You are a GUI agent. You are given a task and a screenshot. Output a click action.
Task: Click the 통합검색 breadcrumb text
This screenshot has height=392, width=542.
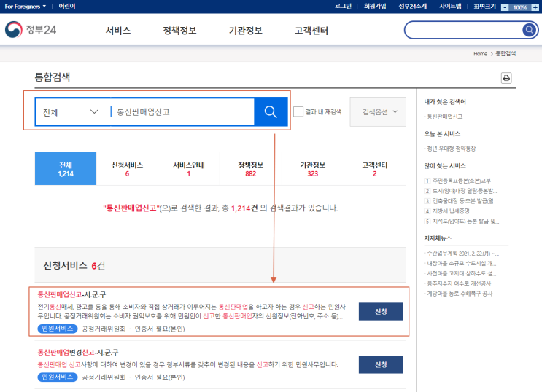click(x=506, y=53)
